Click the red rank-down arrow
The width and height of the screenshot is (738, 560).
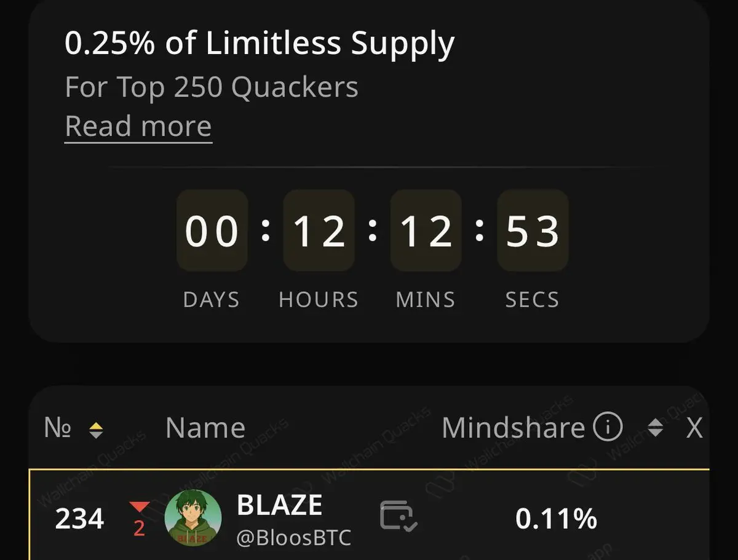pos(139,507)
